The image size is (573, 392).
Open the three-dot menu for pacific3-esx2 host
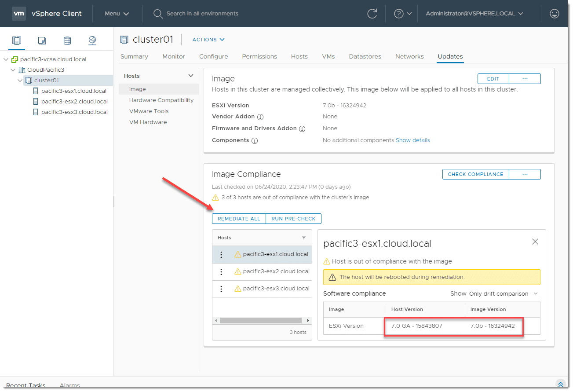pyautogui.click(x=221, y=271)
